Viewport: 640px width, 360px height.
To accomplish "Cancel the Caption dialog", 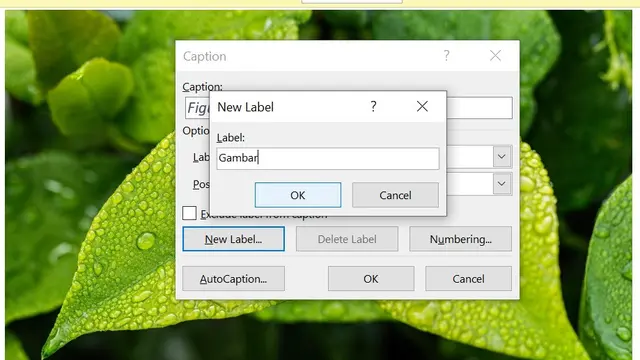I will pos(468,279).
